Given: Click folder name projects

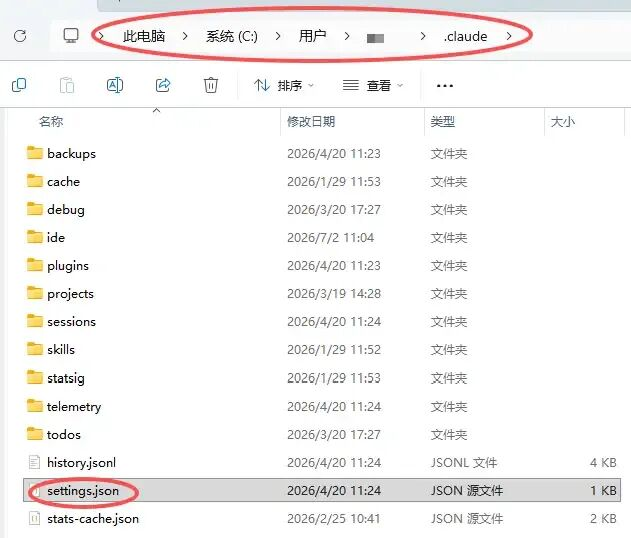Looking at the screenshot, I should point(70,294).
